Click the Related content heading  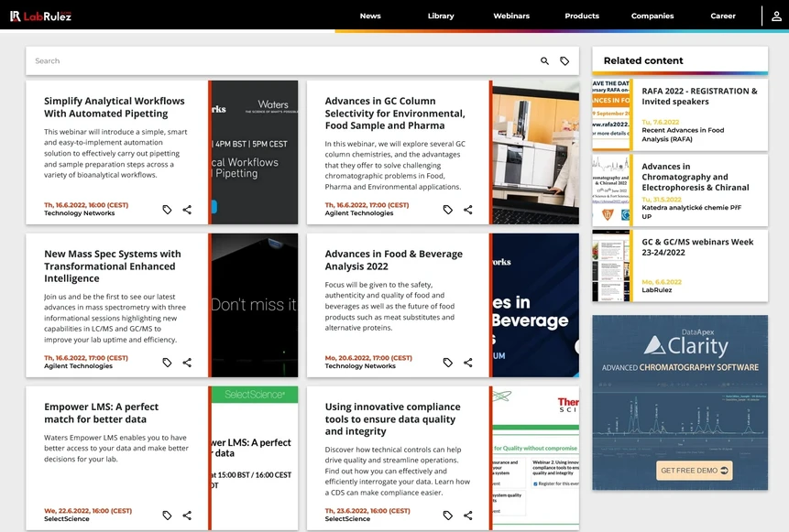click(x=643, y=60)
